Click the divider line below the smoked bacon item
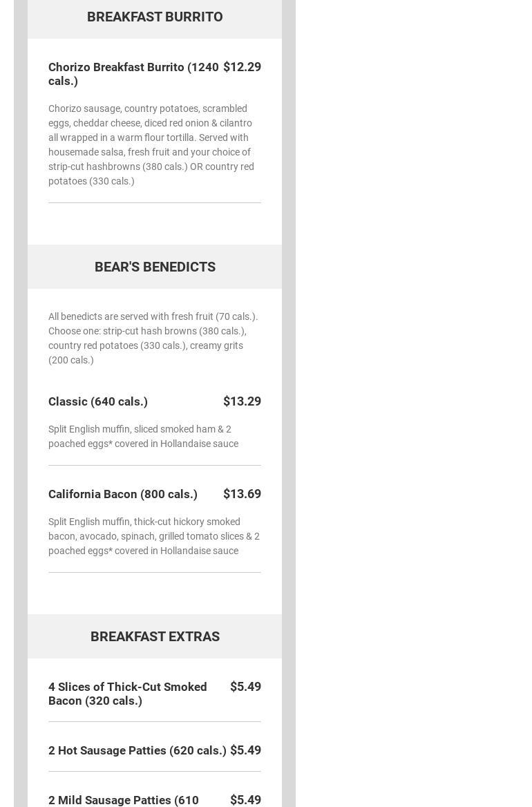This screenshot has height=807, width=532. [155, 721]
